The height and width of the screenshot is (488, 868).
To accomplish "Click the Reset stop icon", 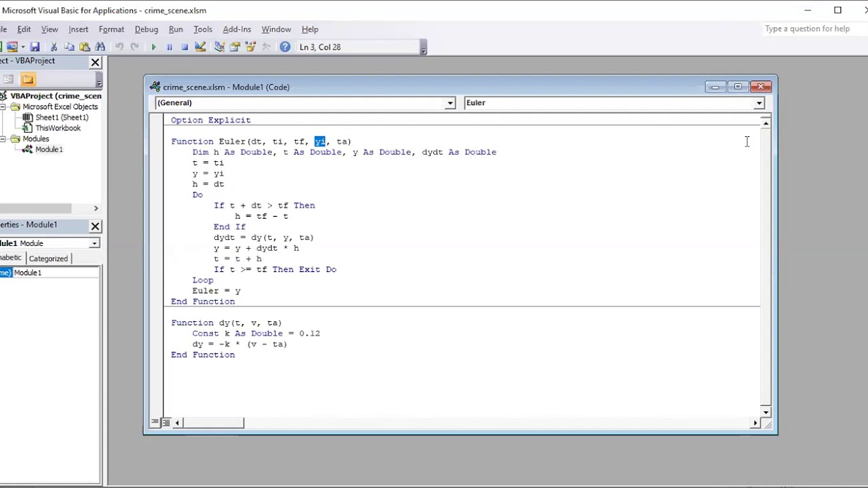I will pos(184,47).
